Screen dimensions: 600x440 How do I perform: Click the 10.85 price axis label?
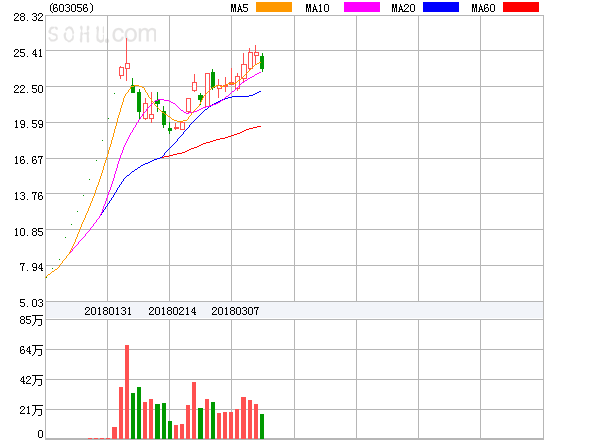[x=29, y=232]
